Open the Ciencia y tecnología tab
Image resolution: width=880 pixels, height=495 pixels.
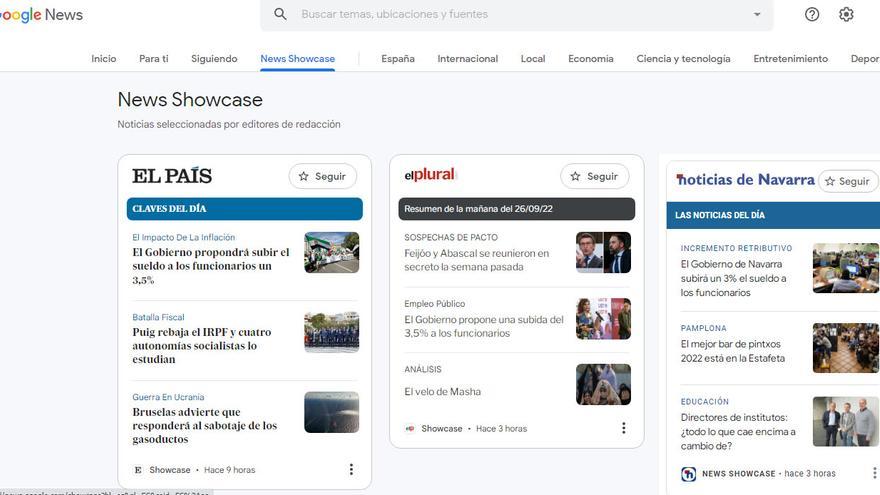[x=683, y=58]
